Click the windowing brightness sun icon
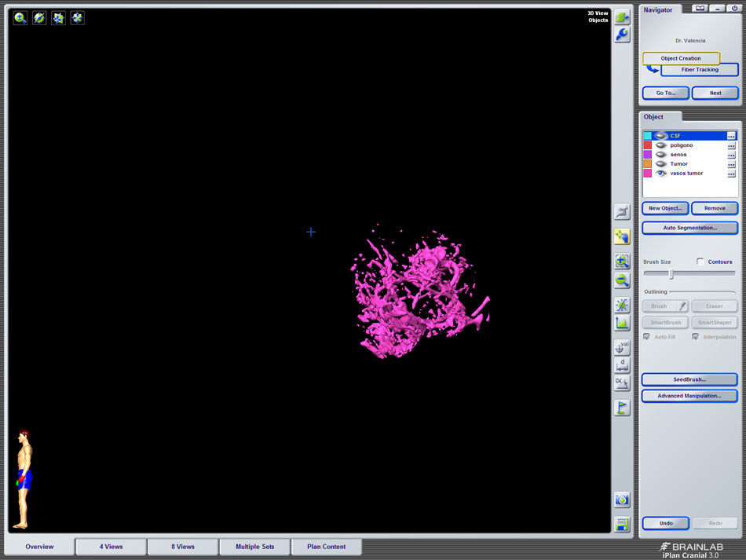This screenshot has width=746, height=560. 622,305
